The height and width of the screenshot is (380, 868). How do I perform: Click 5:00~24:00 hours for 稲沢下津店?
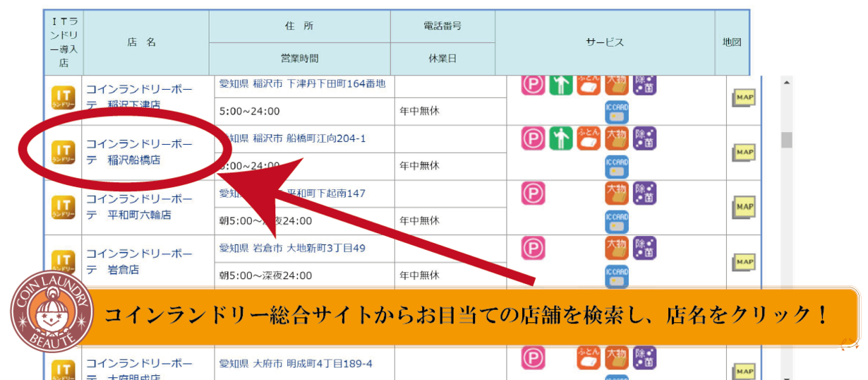point(250,111)
